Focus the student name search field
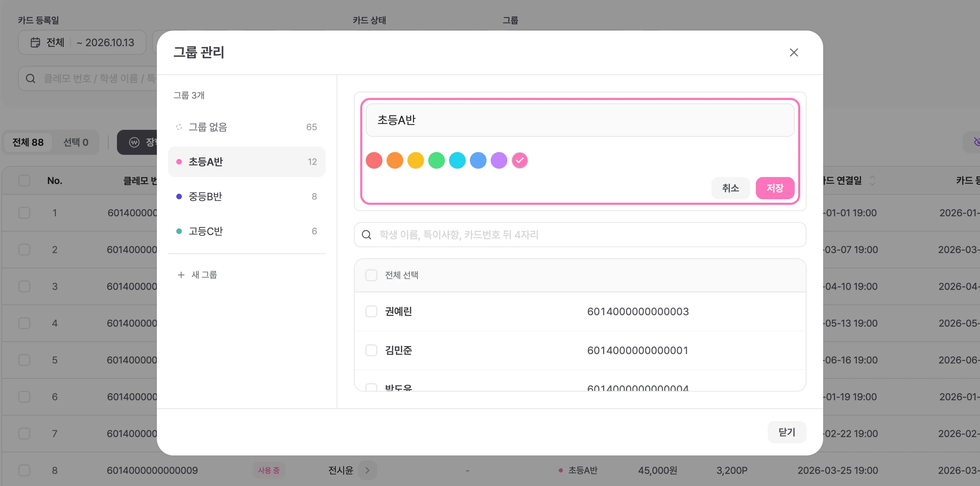 click(x=580, y=235)
